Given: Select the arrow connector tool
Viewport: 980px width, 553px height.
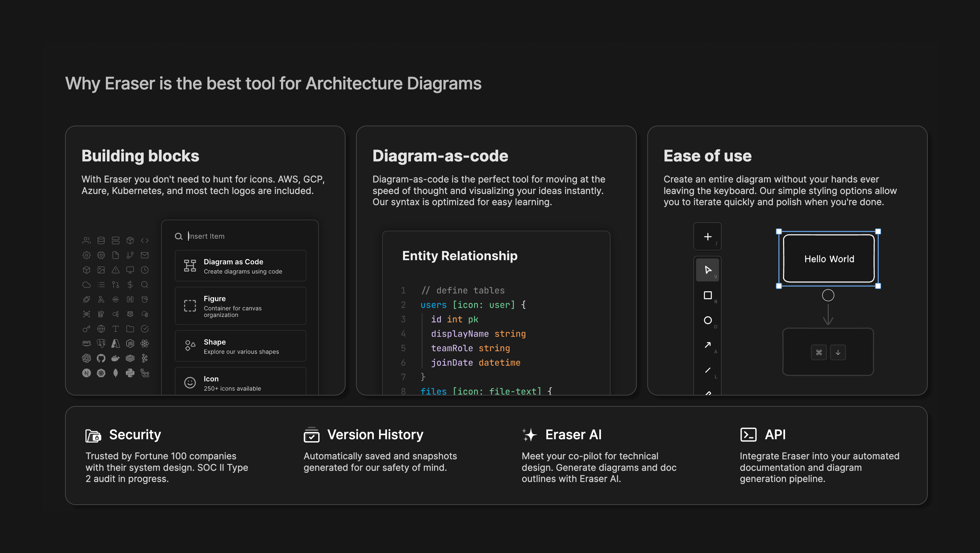Looking at the screenshot, I should click(707, 345).
